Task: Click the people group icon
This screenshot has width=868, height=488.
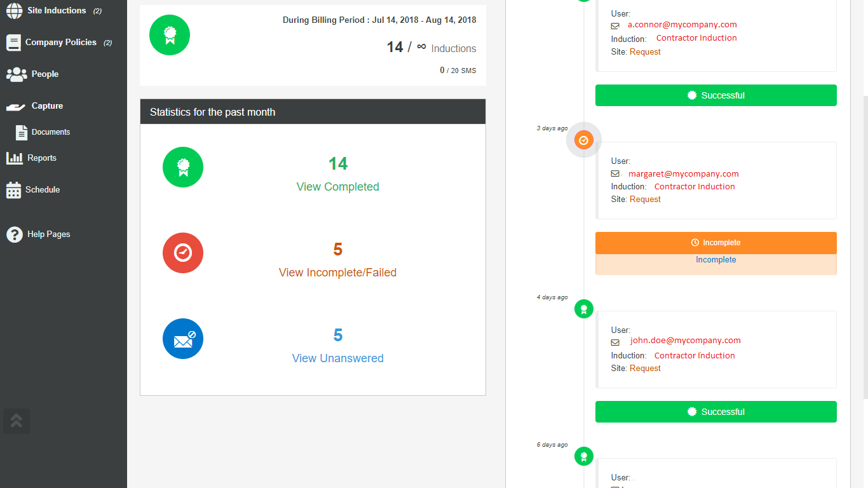Action: click(x=17, y=74)
